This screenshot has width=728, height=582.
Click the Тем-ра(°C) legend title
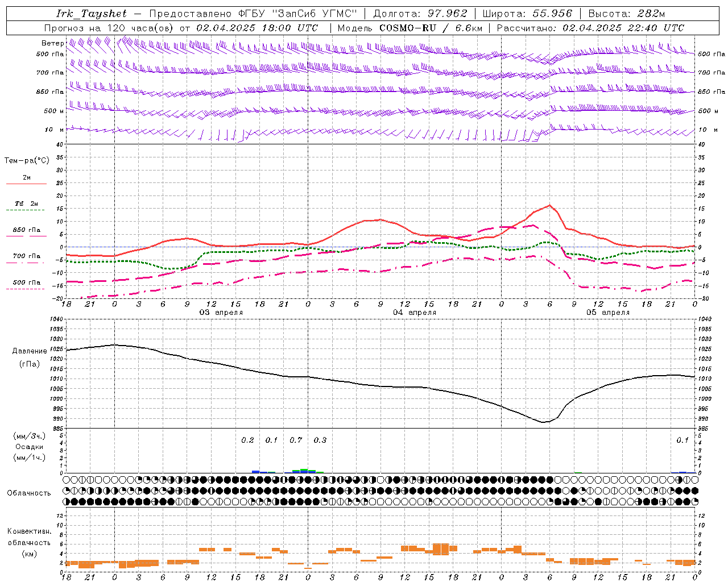[x=27, y=161]
